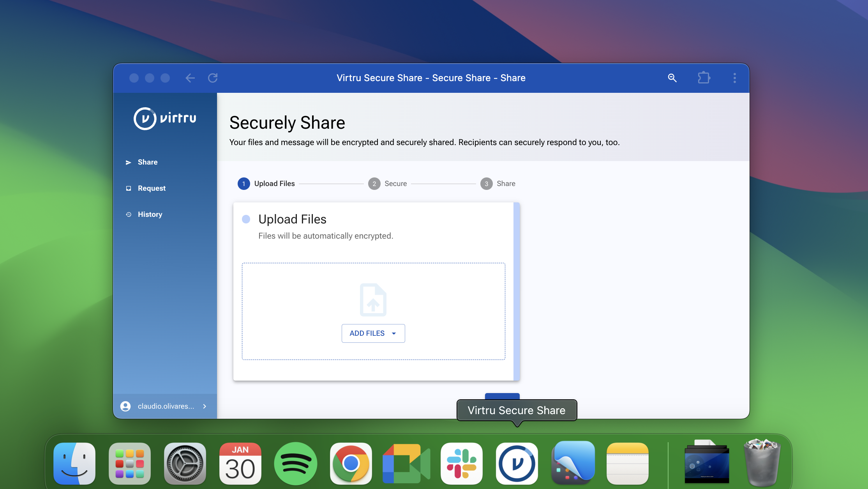This screenshot has height=489, width=868.
Task: Expand the ADD FILES dropdown arrow
Action: coord(394,333)
